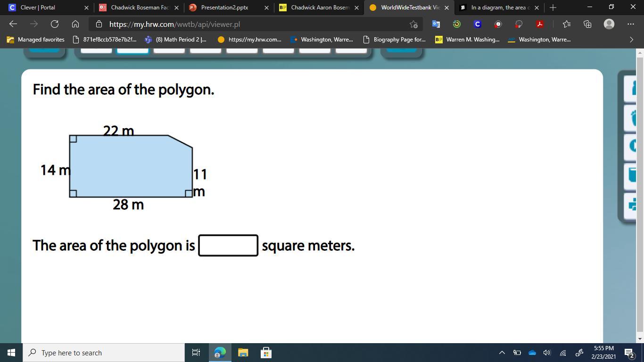Open File Explorer from the taskbar
Image resolution: width=644 pixels, height=362 pixels.
pos(243,353)
